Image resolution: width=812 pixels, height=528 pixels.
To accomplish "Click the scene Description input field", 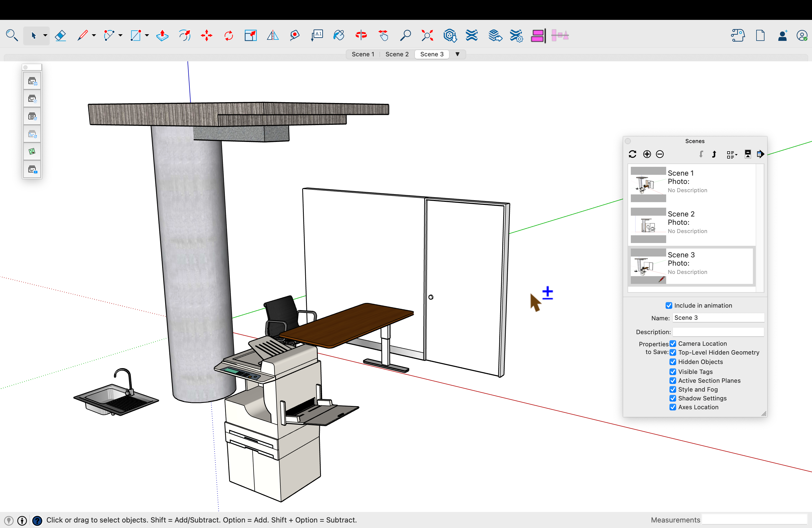I will click(x=718, y=332).
